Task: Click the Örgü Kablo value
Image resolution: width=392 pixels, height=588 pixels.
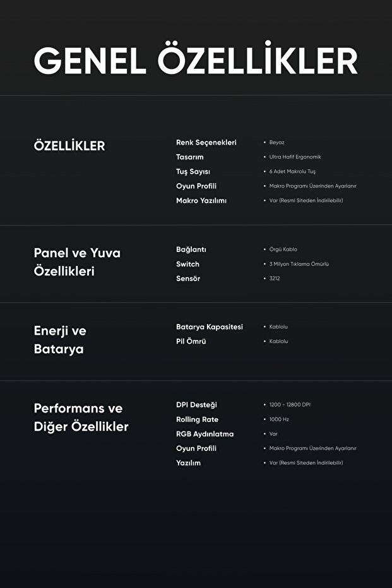Action: point(283,249)
